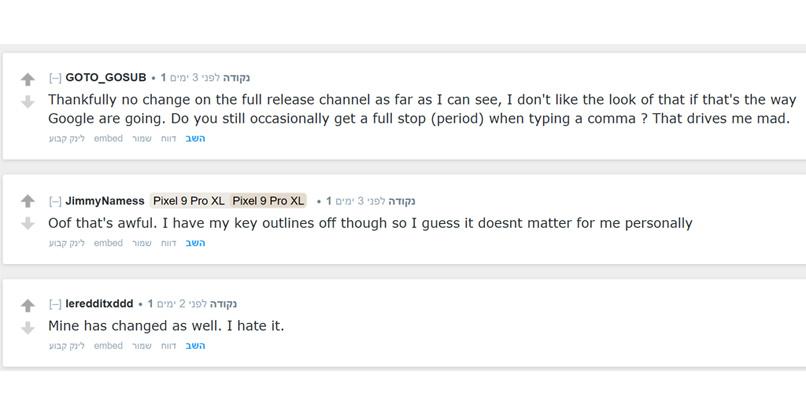Downvote JimmyNamess's comment
This screenshot has width=806, height=416.
click(28, 223)
